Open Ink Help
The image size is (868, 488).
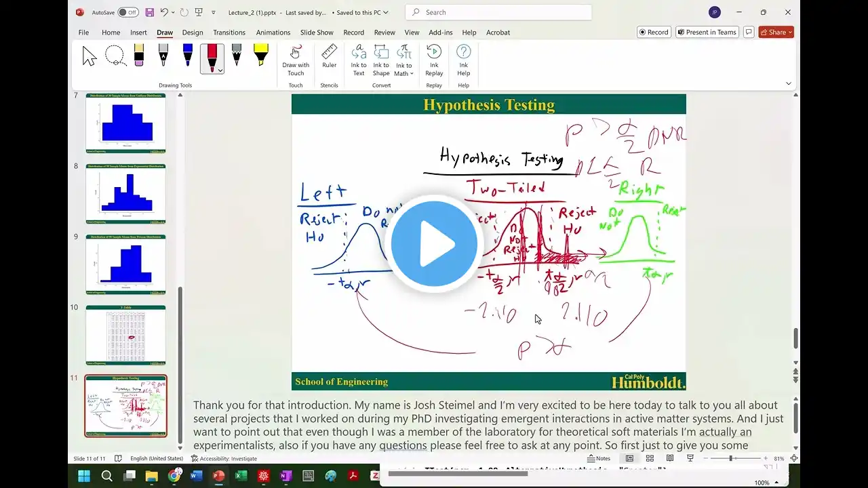pos(464,61)
